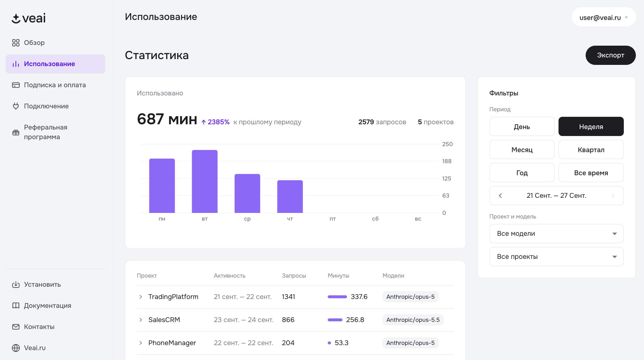Image resolution: width=644 pixels, height=360 pixels.
Task: Click the Tuesday (вт) chart bar
Action: click(205, 181)
